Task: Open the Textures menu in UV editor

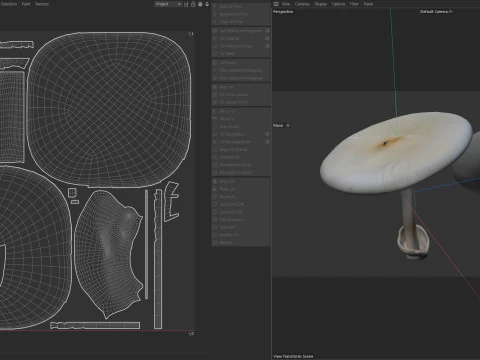Action: click(x=42, y=4)
